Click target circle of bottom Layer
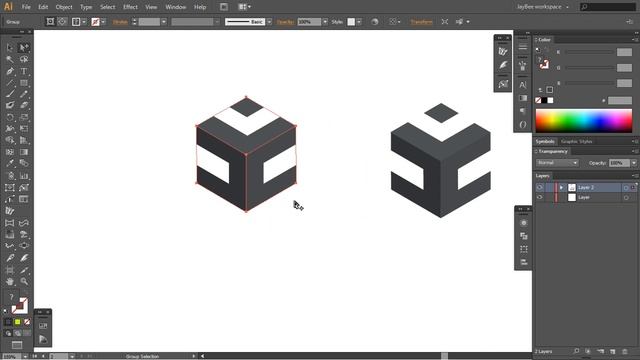The height and width of the screenshot is (360, 640). pos(626,198)
